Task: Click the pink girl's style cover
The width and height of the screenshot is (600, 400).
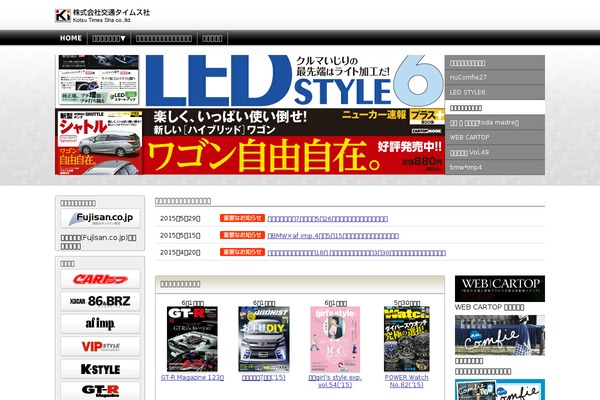Action: point(335,339)
